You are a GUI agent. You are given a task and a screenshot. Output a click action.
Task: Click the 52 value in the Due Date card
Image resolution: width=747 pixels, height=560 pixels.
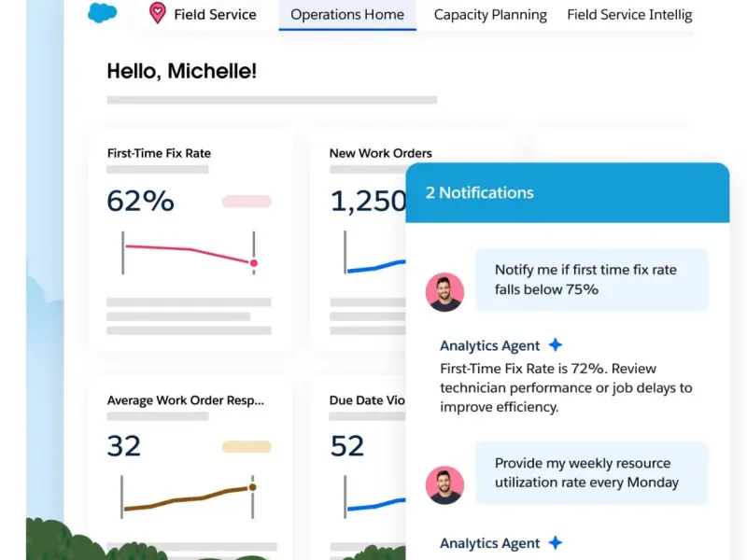347,446
